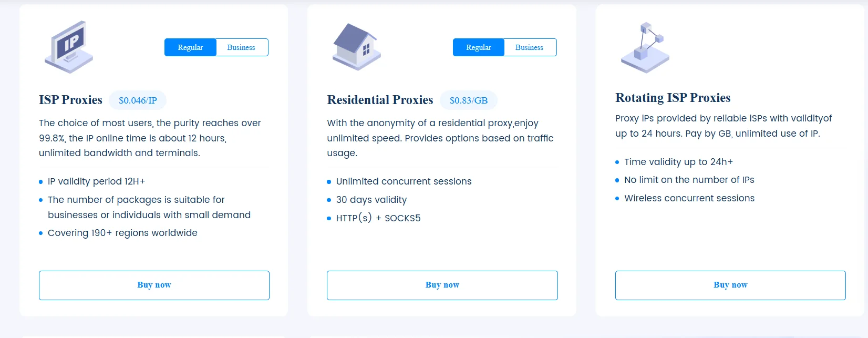The height and width of the screenshot is (338, 868).
Task: Open the Residential Proxies heading
Action: pos(380,100)
